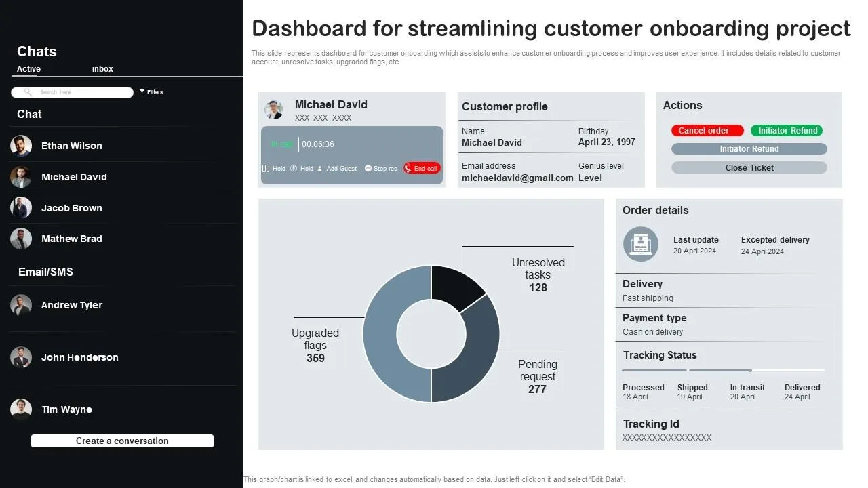Click the End call button
Image resolution: width=868 pixels, height=488 pixels.
tap(422, 168)
